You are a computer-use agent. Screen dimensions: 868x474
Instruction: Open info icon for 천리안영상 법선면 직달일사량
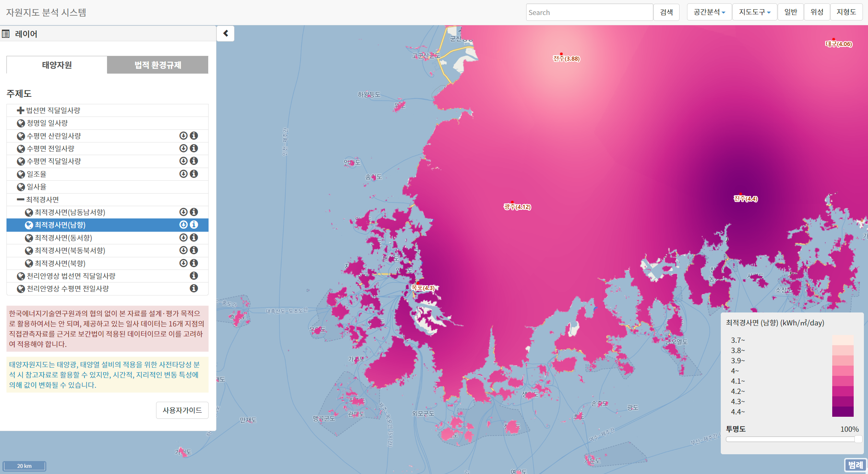tap(194, 276)
